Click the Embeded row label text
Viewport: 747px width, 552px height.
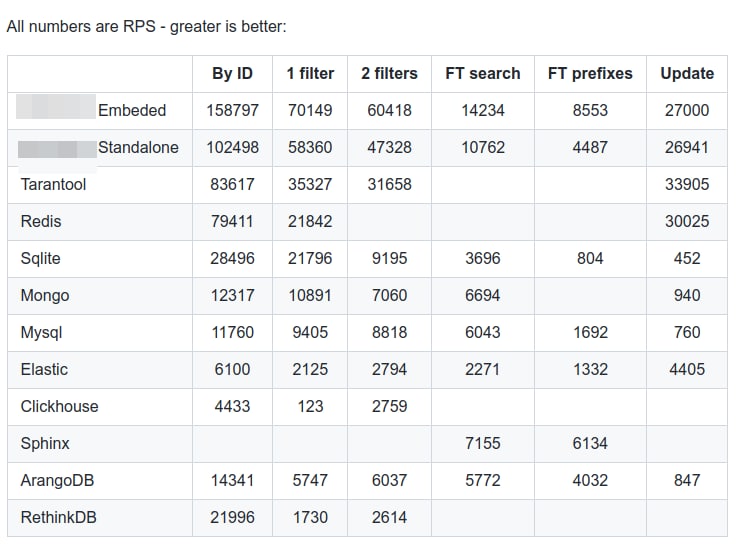coord(132,110)
